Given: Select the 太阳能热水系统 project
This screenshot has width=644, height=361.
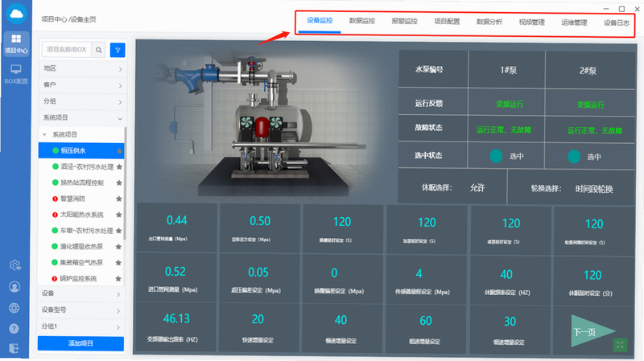Looking at the screenshot, I should tap(82, 215).
